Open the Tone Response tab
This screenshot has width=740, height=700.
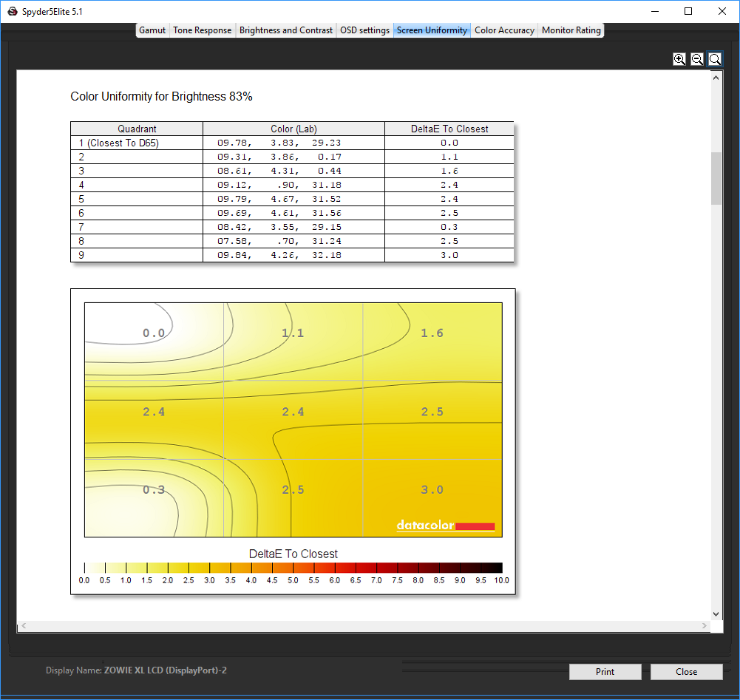(x=203, y=30)
